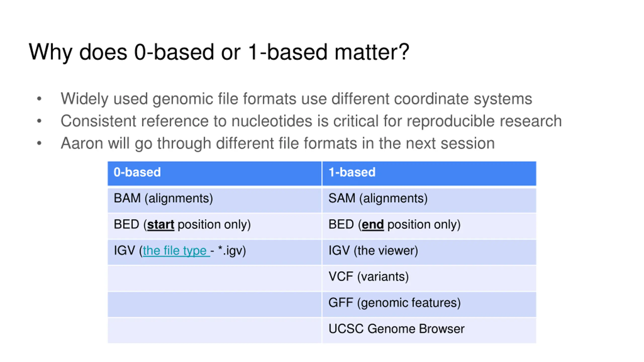Viewport: 644px width, 362px height.
Task: Click the bullet mentioning Aaron's next session
Action: 277,144
